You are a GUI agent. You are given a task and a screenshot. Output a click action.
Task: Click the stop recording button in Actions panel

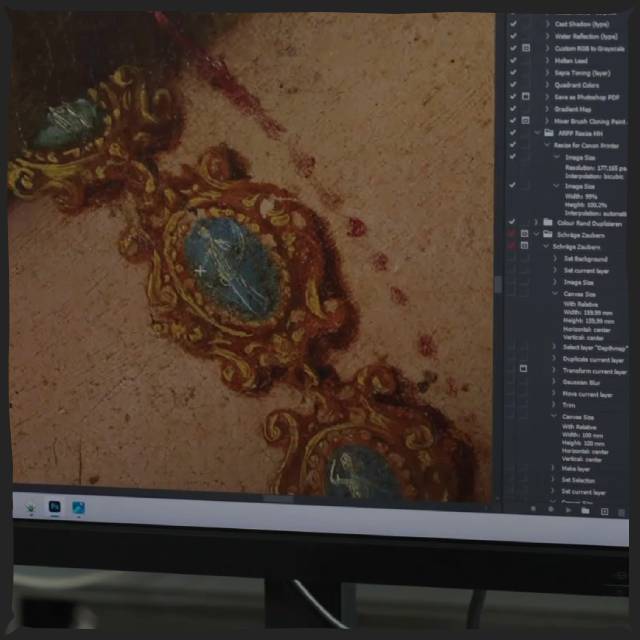[x=533, y=509]
